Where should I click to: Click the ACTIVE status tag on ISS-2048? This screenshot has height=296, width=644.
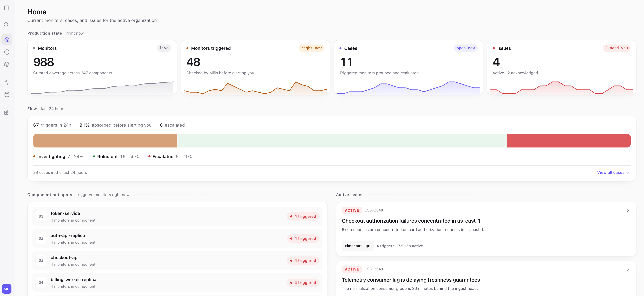(x=352, y=210)
